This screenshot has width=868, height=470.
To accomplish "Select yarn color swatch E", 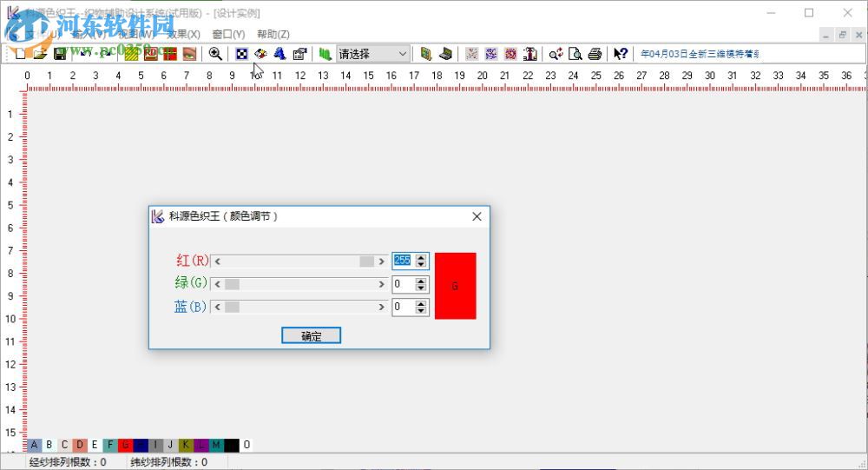I will pos(95,445).
